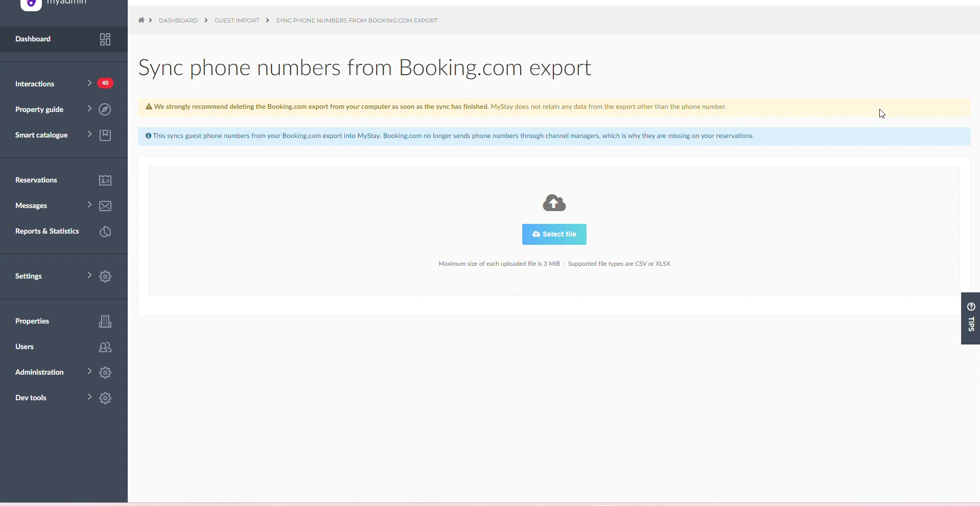This screenshot has width=980, height=506.
Task: Open Properties in the sidebar
Action: click(64, 321)
